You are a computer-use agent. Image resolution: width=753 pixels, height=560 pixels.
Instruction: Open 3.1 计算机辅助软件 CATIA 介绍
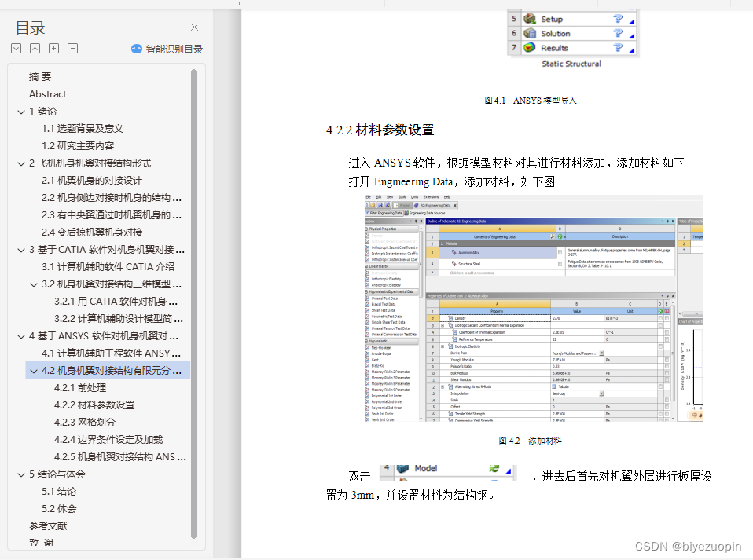[x=108, y=266]
